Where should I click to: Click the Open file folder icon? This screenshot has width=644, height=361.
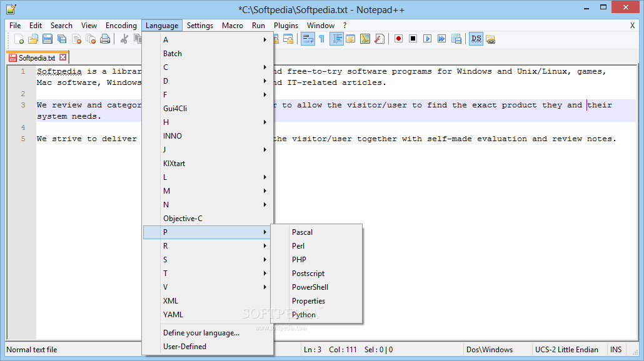(33, 39)
